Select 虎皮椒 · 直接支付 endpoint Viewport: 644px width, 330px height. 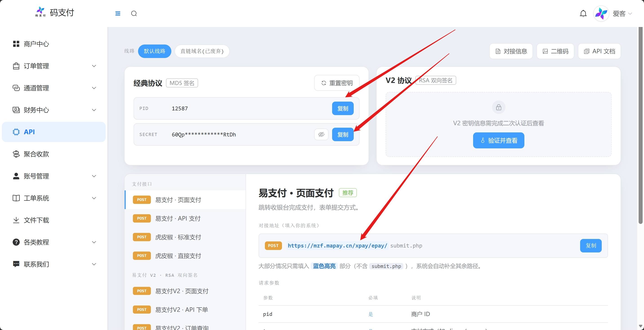pyautogui.click(x=185, y=256)
